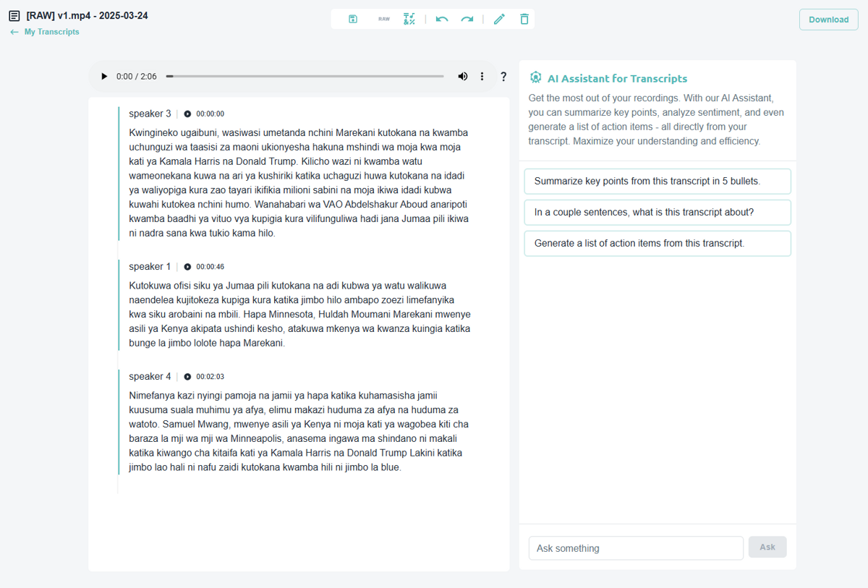This screenshot has width=868, height=588.
Task: Click the audio progress bar
Action: pos(305,77)
